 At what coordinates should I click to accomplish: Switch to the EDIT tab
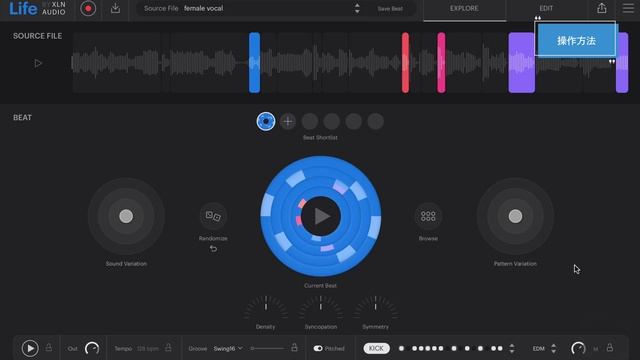point(546,8)
